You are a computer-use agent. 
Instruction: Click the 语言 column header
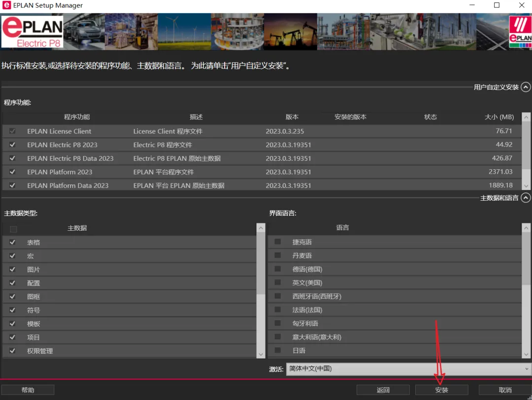342,227
